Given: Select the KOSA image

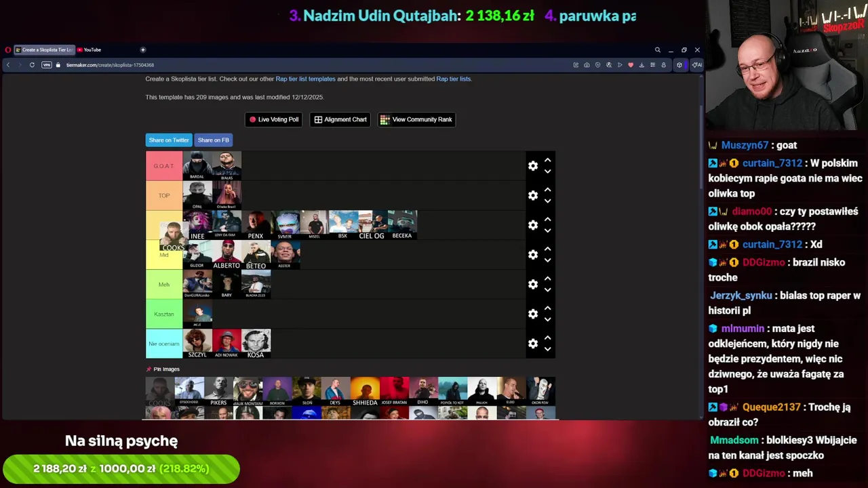Looking at the screenshot, I should (x=256, y=344).
